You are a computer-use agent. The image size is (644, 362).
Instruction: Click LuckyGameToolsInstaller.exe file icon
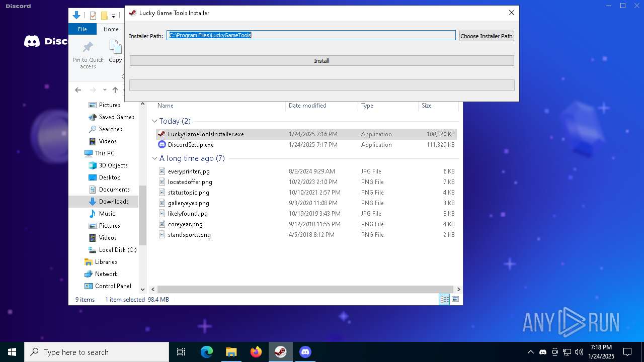click(162, 134)
